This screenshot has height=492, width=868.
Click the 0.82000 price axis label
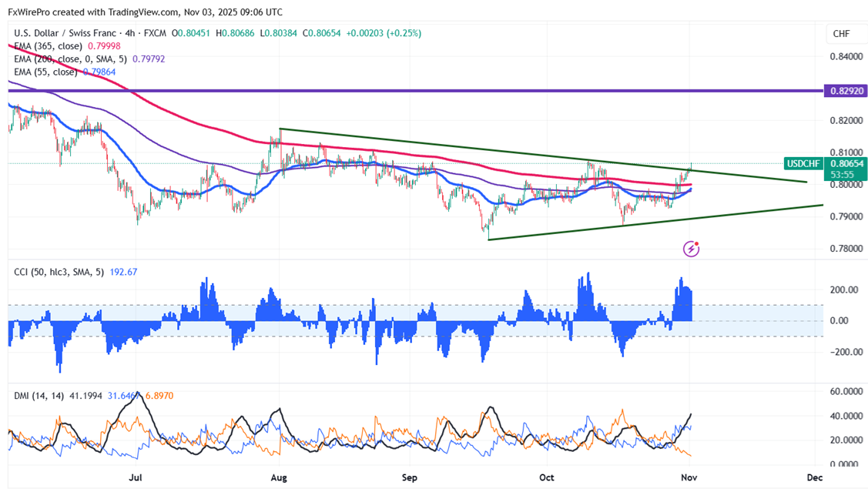[846, 121]
